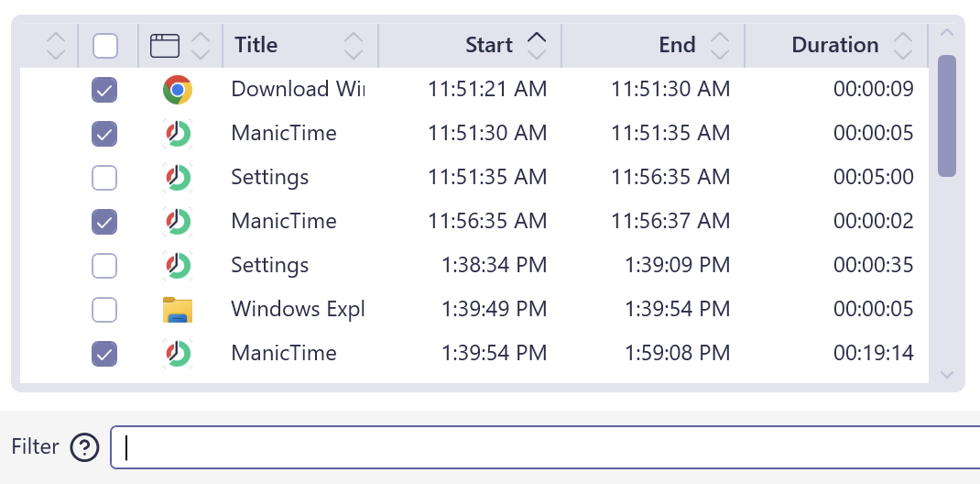Check the Windows Explorer row checkbox
The image size is (980, 484).
click(105, 310)
